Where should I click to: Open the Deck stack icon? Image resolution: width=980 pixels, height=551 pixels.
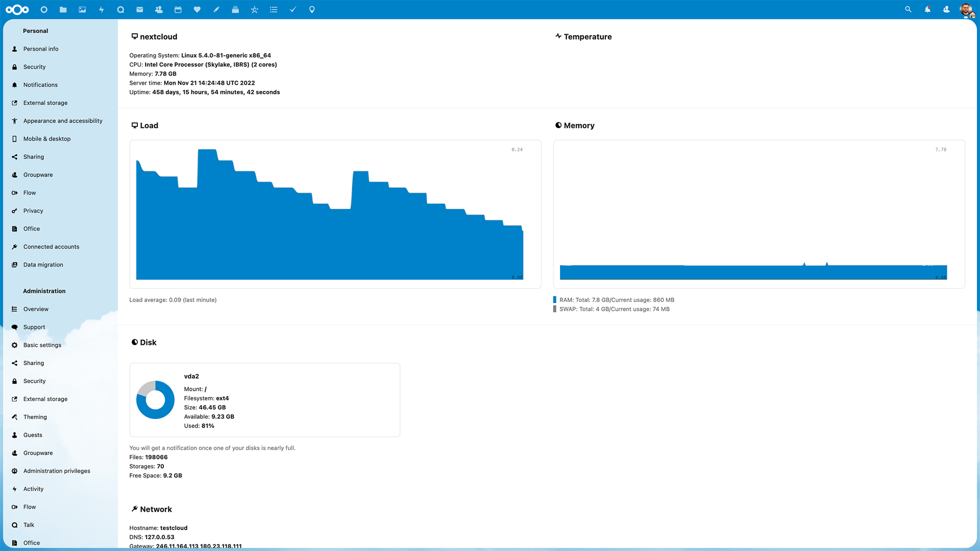235,9
